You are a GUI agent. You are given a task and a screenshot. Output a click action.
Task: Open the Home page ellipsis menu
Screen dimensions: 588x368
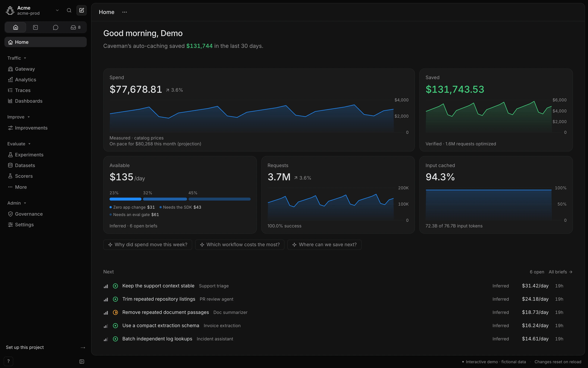pos(124,12)
